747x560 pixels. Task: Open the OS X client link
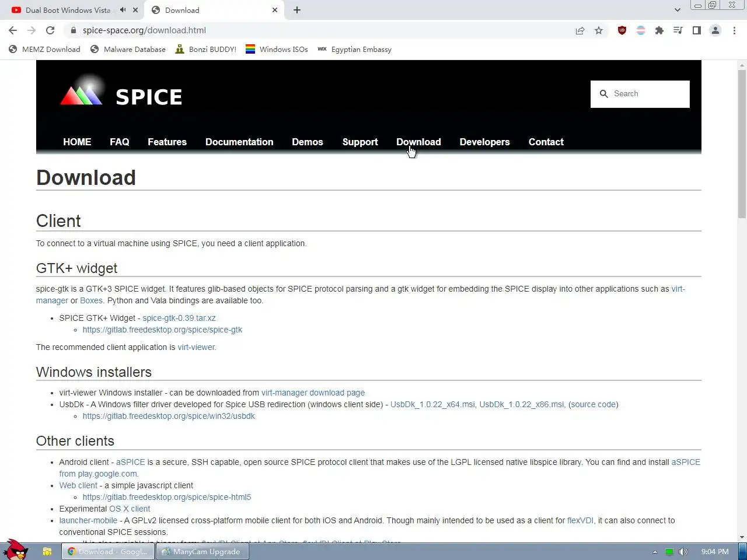(x=130, y=509)
